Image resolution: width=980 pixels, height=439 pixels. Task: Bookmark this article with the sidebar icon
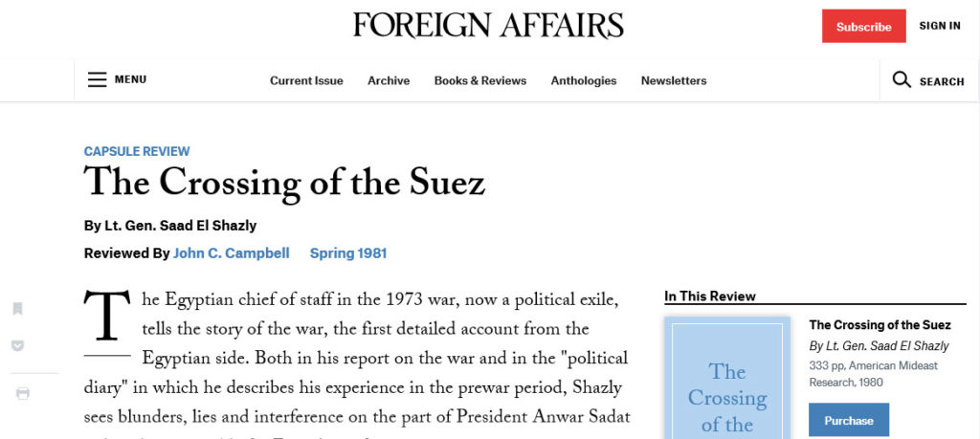coord(17,309)
